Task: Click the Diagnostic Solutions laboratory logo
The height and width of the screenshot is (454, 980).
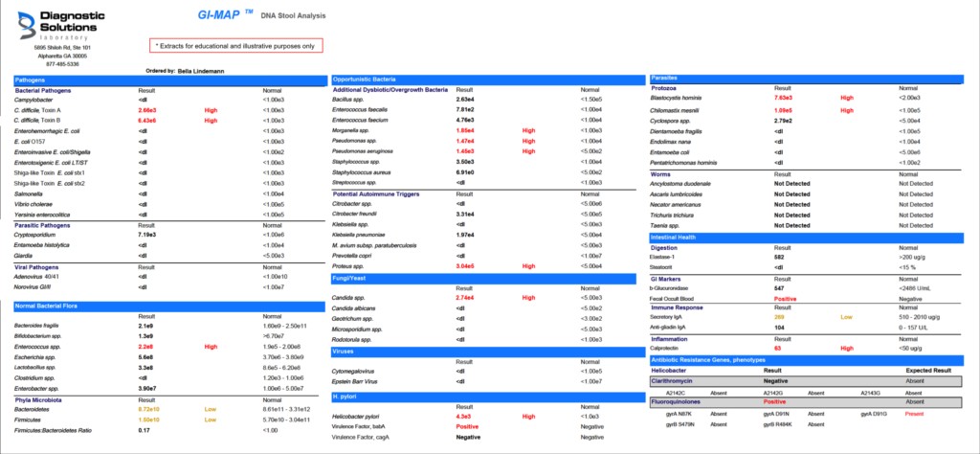Action: tap(61, 24)
